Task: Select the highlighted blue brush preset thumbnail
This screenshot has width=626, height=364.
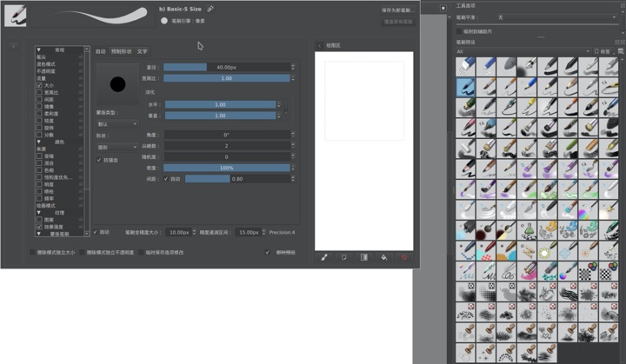Action: (465, 87)
